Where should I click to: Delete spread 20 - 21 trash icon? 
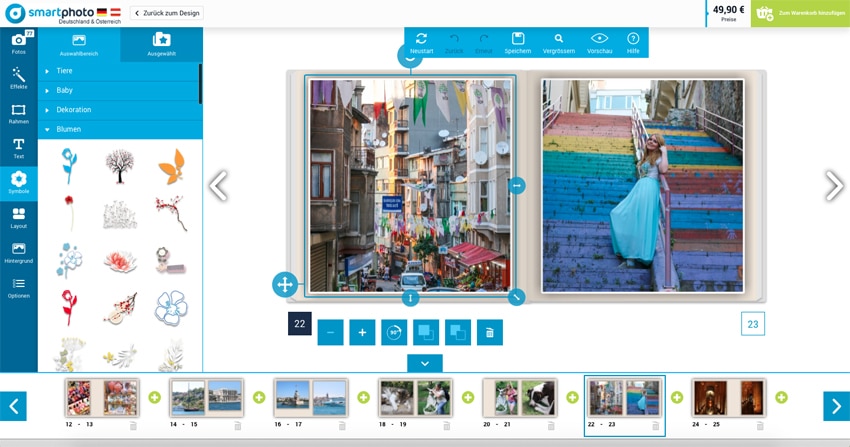coord(551,426)
